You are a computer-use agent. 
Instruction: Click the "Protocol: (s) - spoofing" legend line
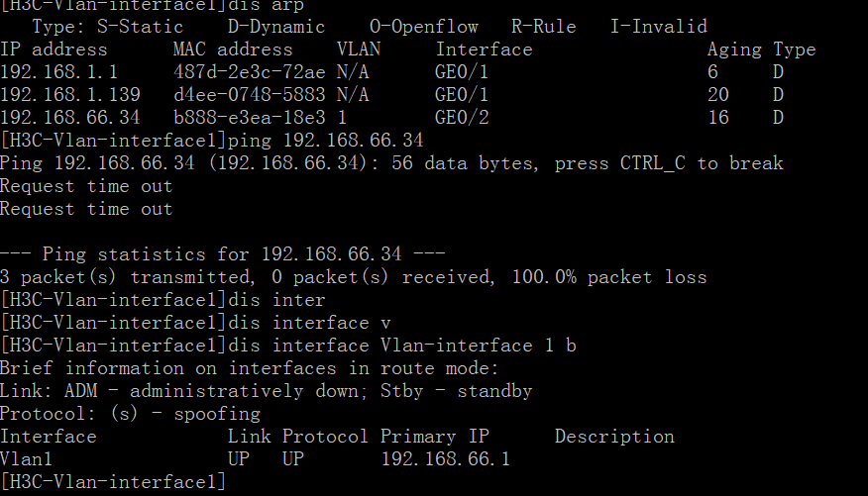coord(130,414)
